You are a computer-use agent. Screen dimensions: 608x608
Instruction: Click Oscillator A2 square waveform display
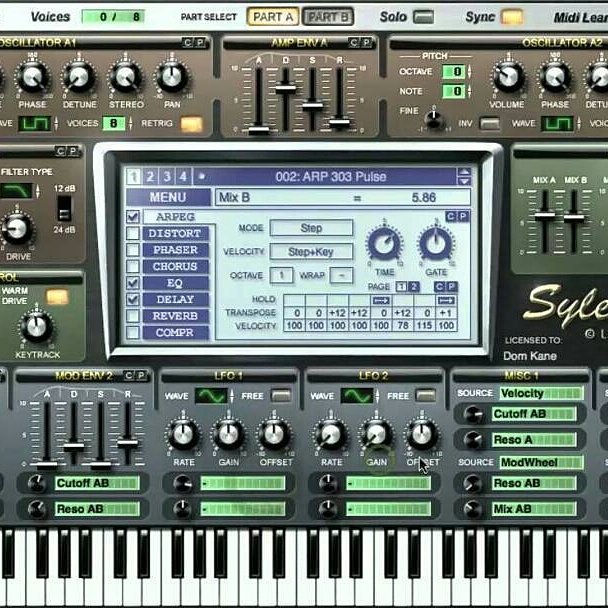pyautogui.click(x=557, y=124)
